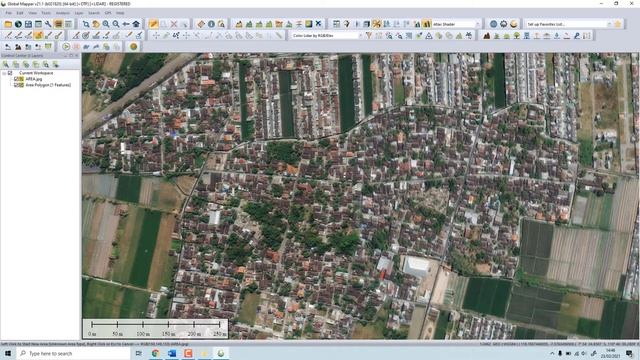Open Task View on the taskbar
The image size is (640, 360).
tap(139, 353)
